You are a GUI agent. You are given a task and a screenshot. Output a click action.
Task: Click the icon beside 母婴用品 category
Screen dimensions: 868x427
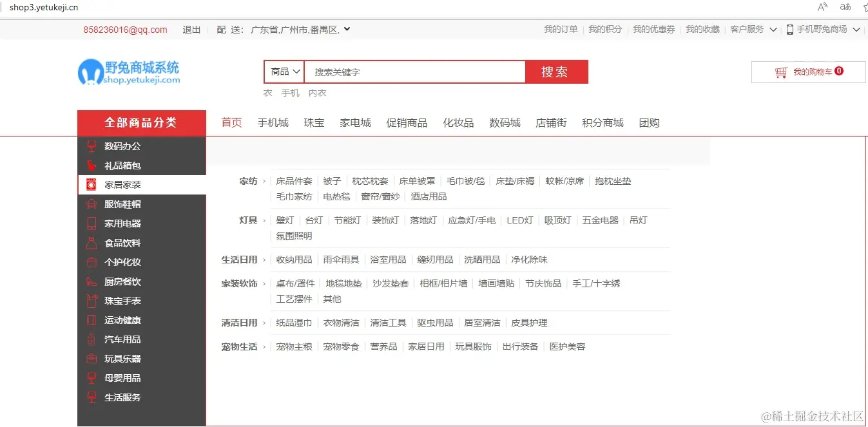(x=92, y=378)
